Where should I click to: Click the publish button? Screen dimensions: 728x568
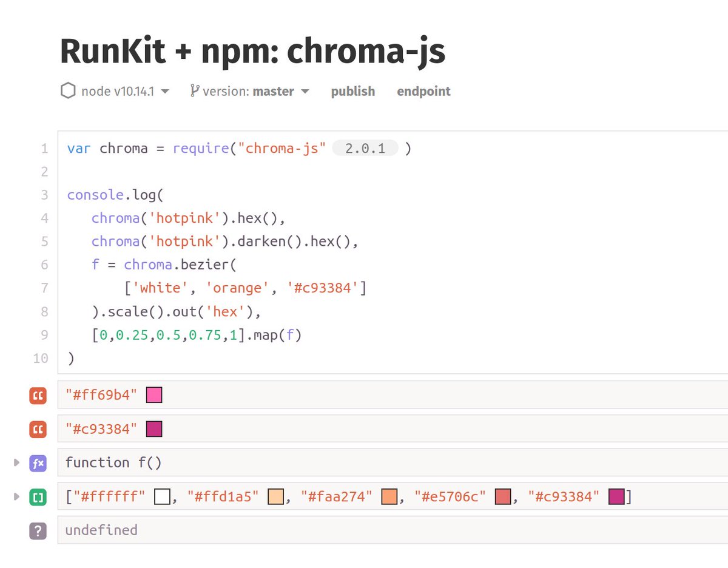[x=353, y=91]
